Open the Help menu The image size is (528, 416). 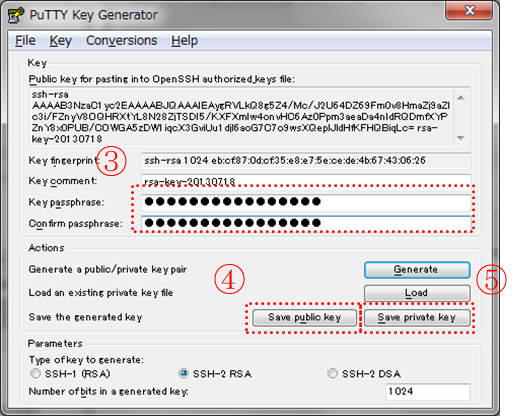point(184,41)
